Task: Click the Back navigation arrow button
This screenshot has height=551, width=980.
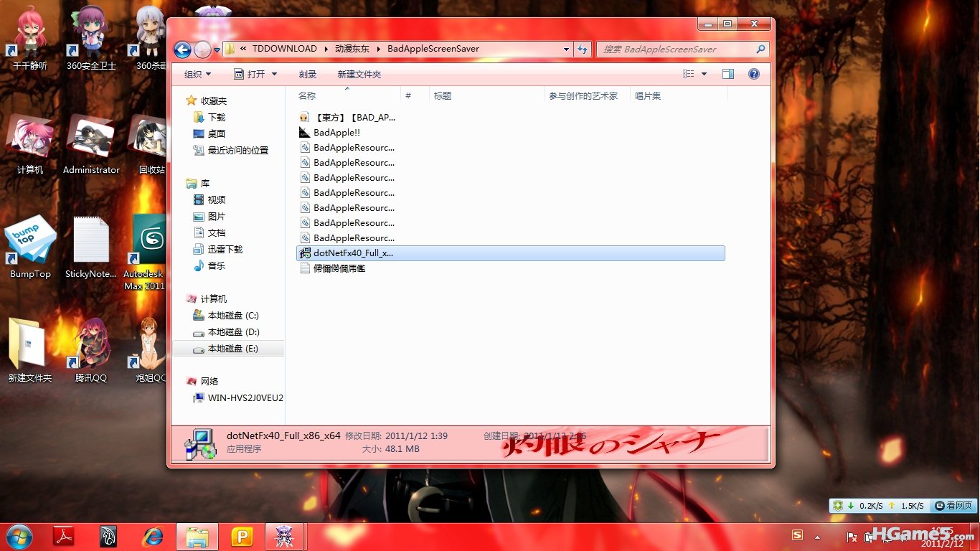Action: click(182, 50)
